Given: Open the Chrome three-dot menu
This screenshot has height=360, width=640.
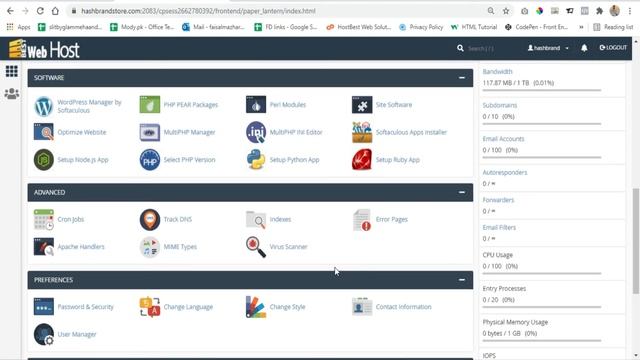Looking at the screenshot, I should [x=630, y=11].
